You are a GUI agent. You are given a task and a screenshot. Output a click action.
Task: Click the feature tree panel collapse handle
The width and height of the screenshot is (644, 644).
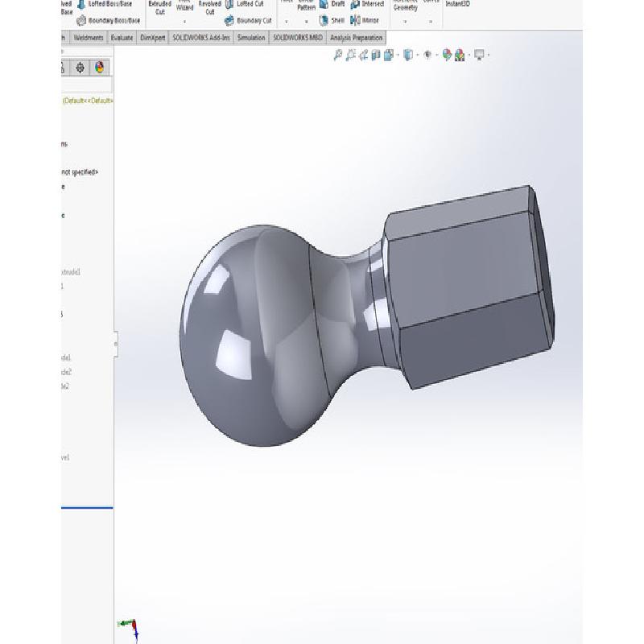coord(115,344)
